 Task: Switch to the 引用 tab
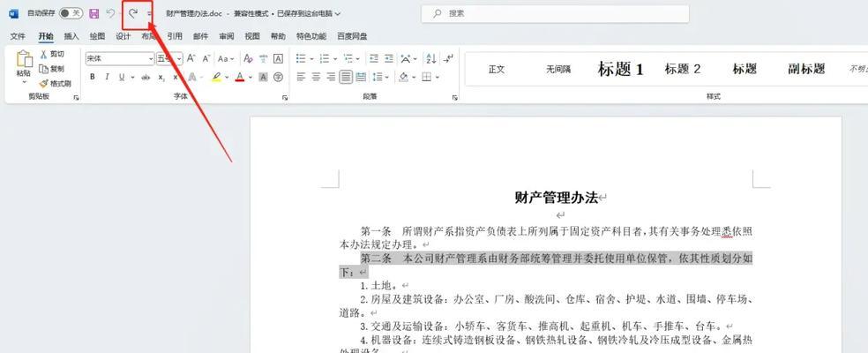pos(175,36)
